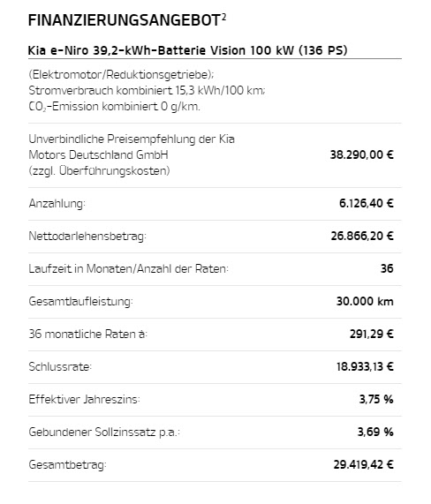
Task: Click the 3,69 % Sollzinssatz value
Action: coord(375,432)
